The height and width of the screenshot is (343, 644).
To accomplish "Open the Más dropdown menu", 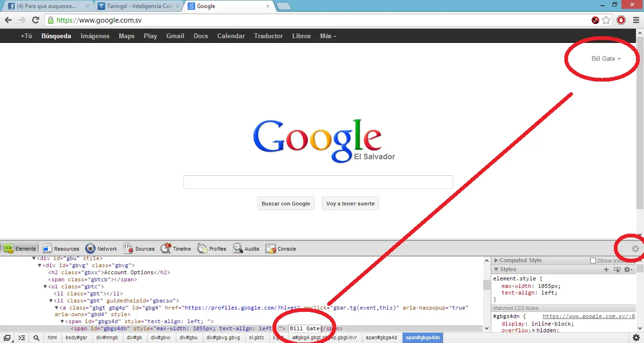I will pos(328,36).
